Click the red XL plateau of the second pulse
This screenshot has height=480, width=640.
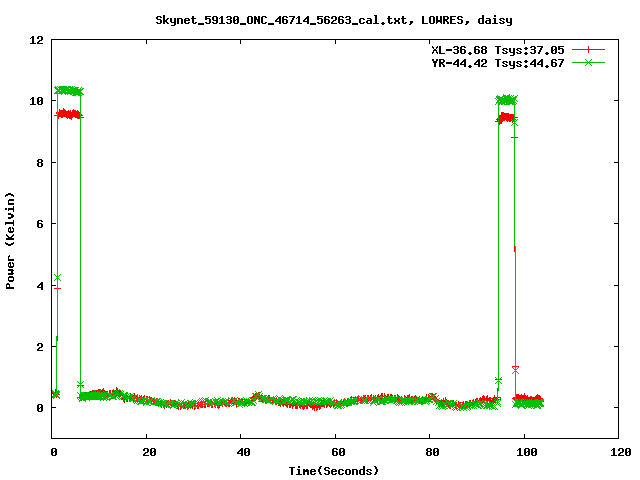click(x=507, y=118)
